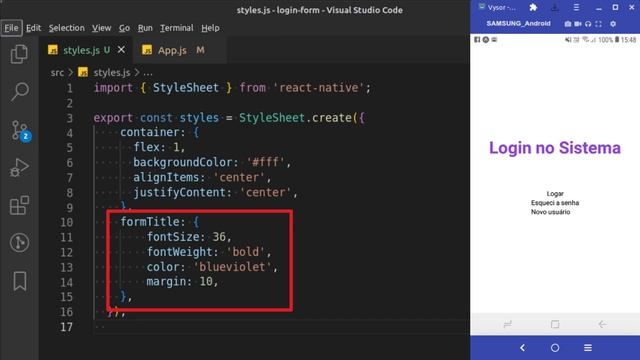
Task: Click the SAMSUNG_Android device label
Action: [x=518, y=24]
